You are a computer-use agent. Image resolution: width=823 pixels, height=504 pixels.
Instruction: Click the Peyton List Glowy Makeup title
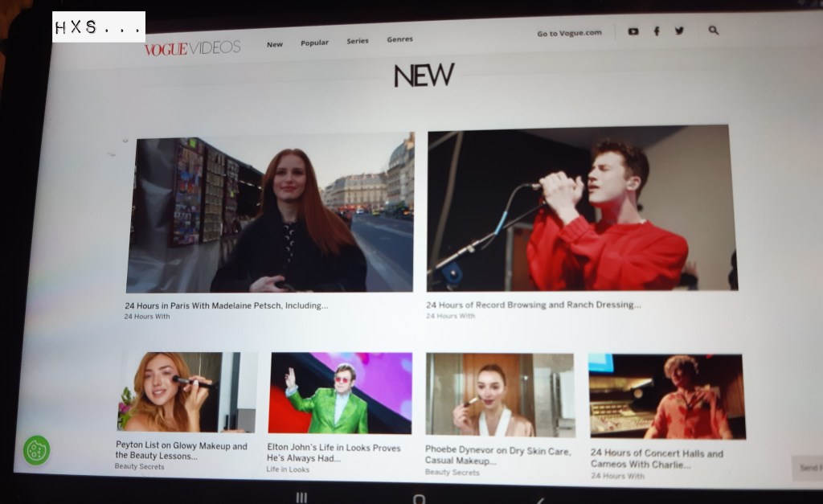[181, 450]
